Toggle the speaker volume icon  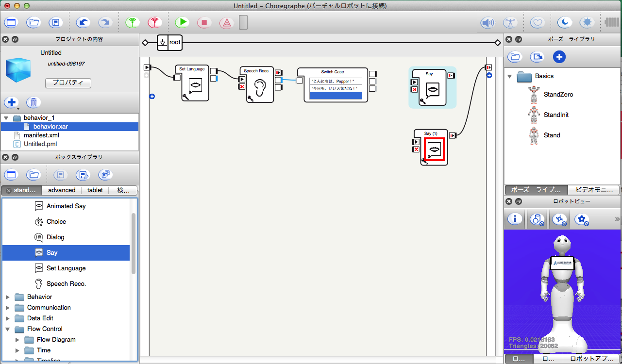pyautogui.click(x=488, y=22)
